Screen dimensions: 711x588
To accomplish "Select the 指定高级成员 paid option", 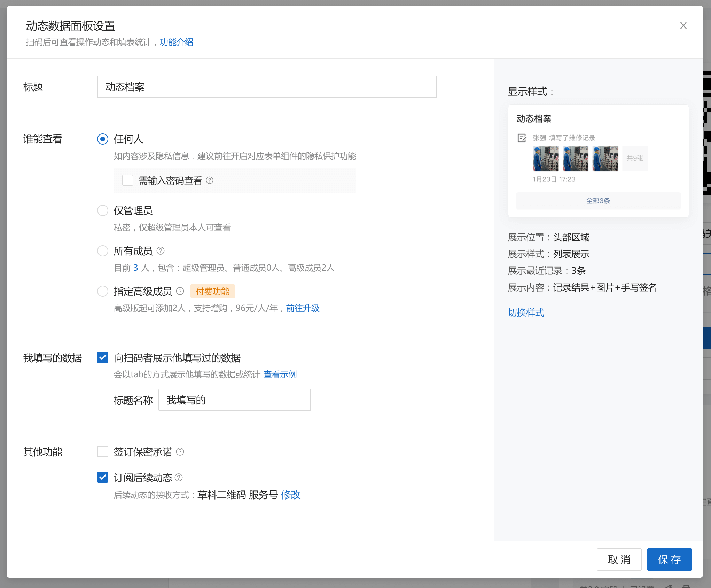I will coord(103,291).
